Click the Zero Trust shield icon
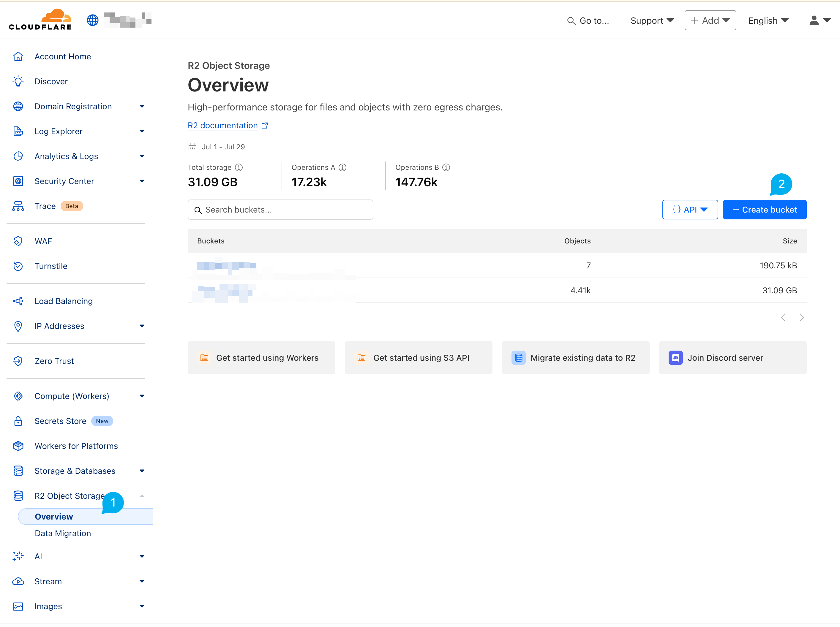This screenshot has height=627, width=840. click(18, 361)
